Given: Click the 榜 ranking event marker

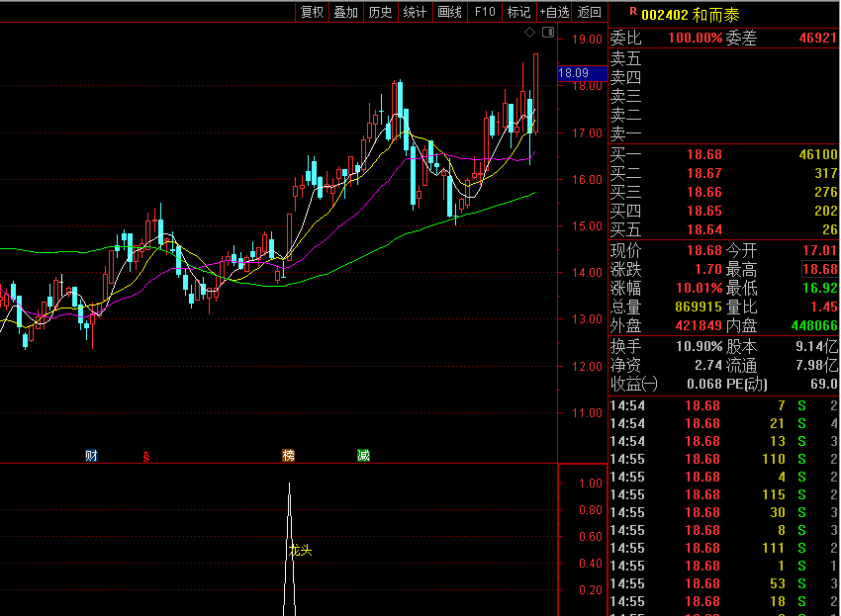Looking at the screenshot, I should pyautogui.click(x=289, y=456).
